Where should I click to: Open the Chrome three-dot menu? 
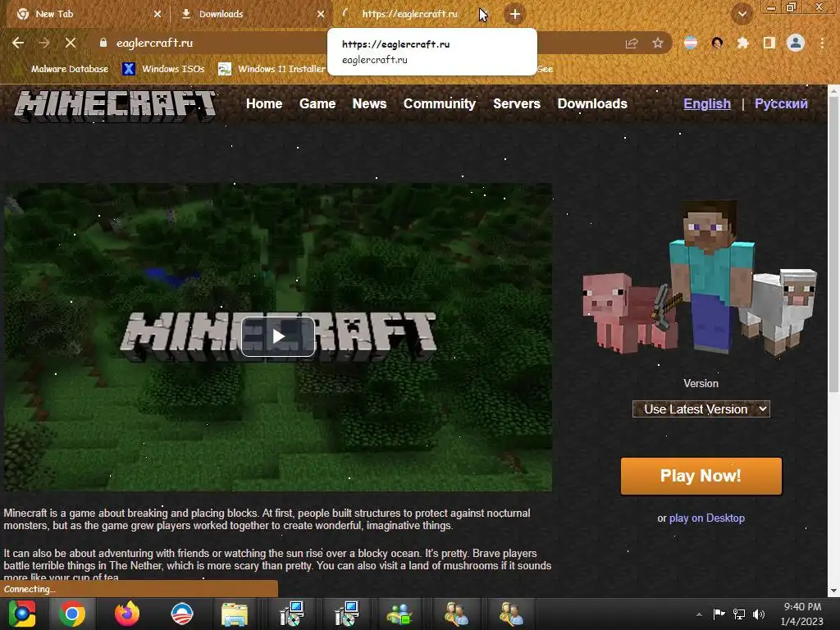coord(822,43)
